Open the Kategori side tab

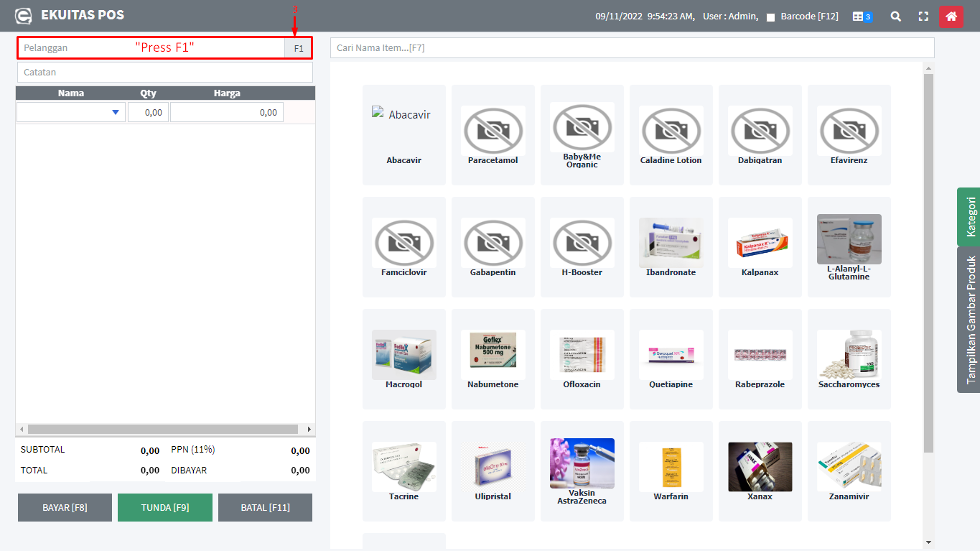point(969,217)
